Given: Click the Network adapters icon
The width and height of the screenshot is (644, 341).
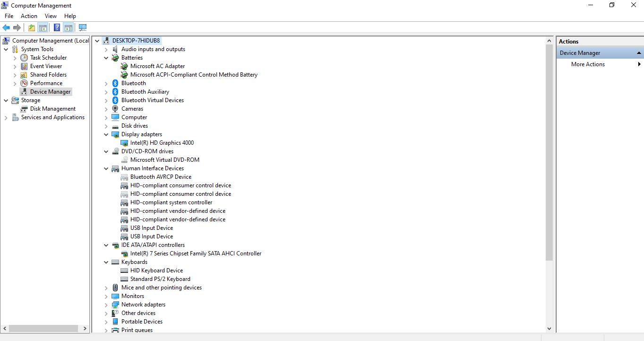Looking at the screenshot, I should tap(115, 305).
